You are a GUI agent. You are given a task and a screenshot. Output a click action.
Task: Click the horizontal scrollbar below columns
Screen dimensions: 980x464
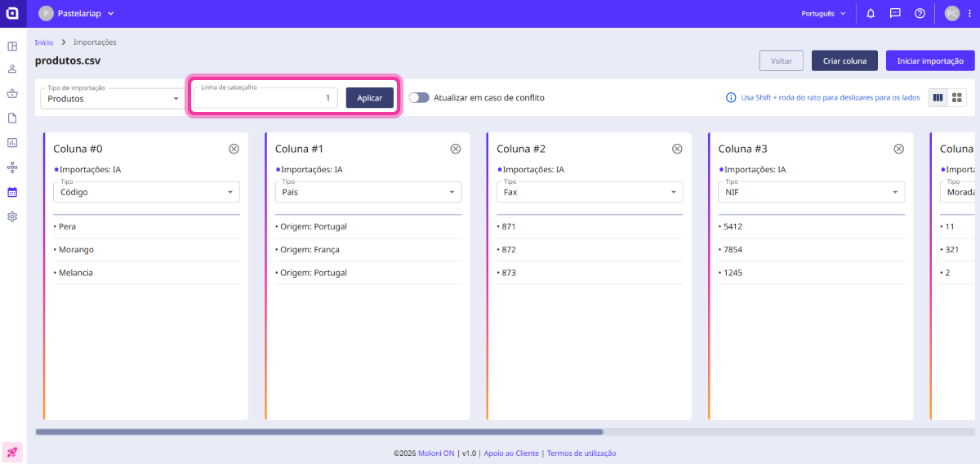[318, 431]
